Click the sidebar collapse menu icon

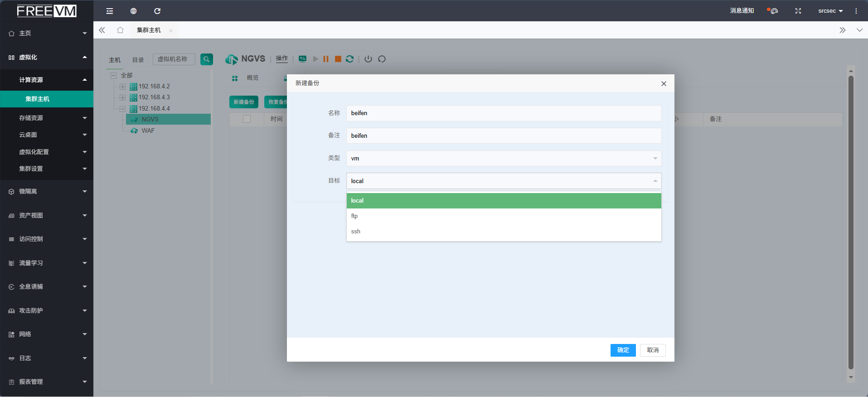[x=110, y=11]
